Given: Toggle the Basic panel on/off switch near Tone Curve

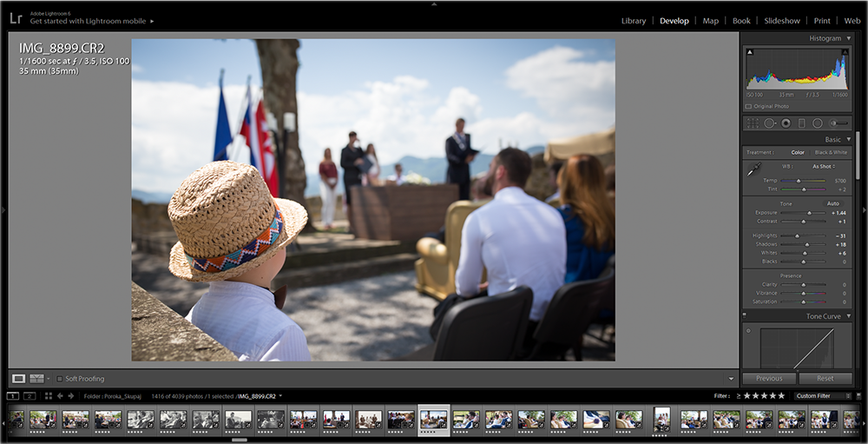Looking at the screenshot, I should pos(744,315).
